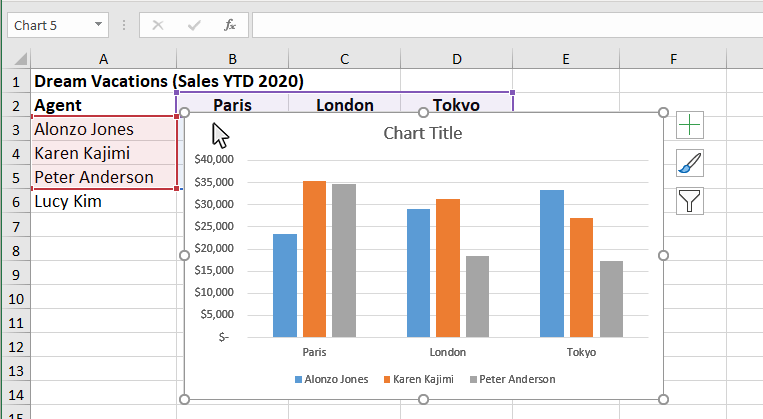This screenshot has width=763, height=419.
Task: Select row 2 header
Action: pyautogui.click(x=16, y=105)
